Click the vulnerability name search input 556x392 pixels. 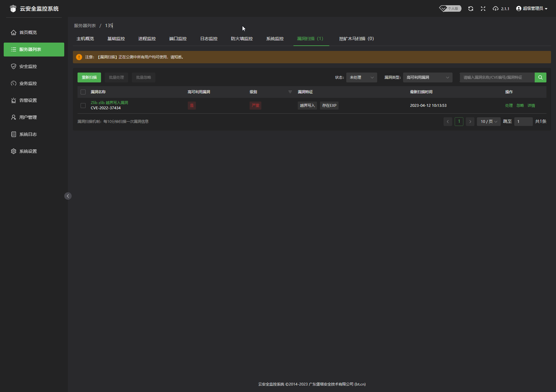(x=497, y=77)
